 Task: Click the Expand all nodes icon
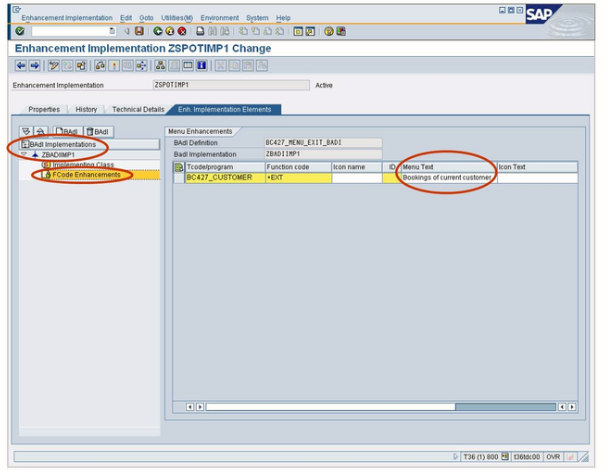(x=26, y=131)
